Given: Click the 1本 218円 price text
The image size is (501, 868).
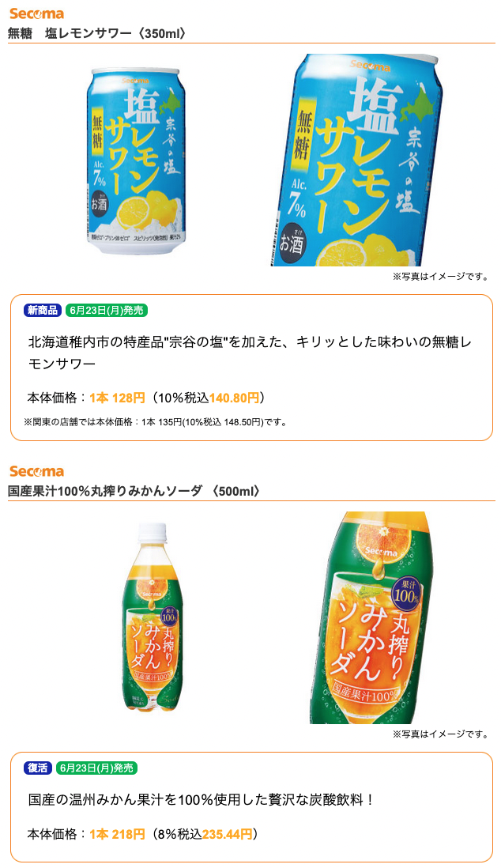Looking at the screenshot, I should pos(117,834).
